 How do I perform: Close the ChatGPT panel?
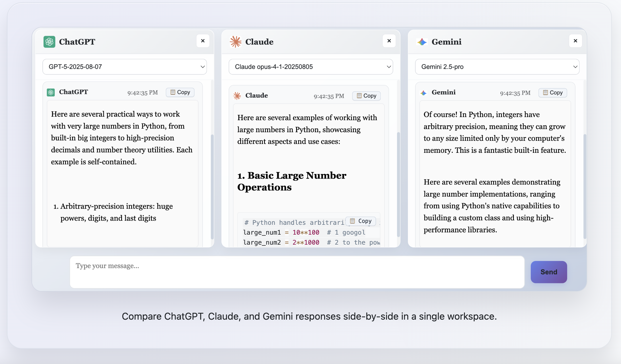click(203, 41)
